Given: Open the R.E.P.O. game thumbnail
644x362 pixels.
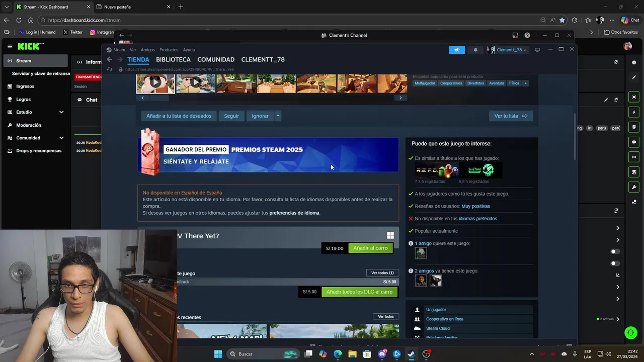Looking at the screenshot, I should pyautogui.click(x=437, y=170).
